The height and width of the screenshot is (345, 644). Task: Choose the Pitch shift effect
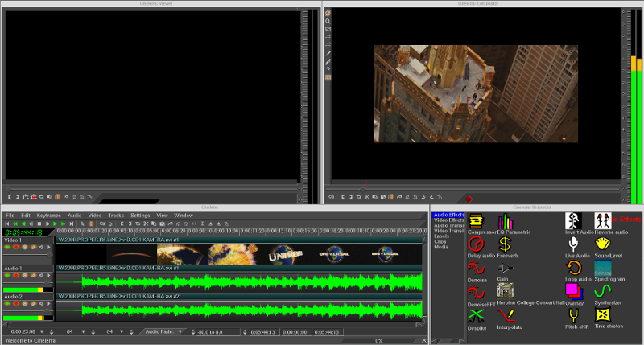click(574, 315)
